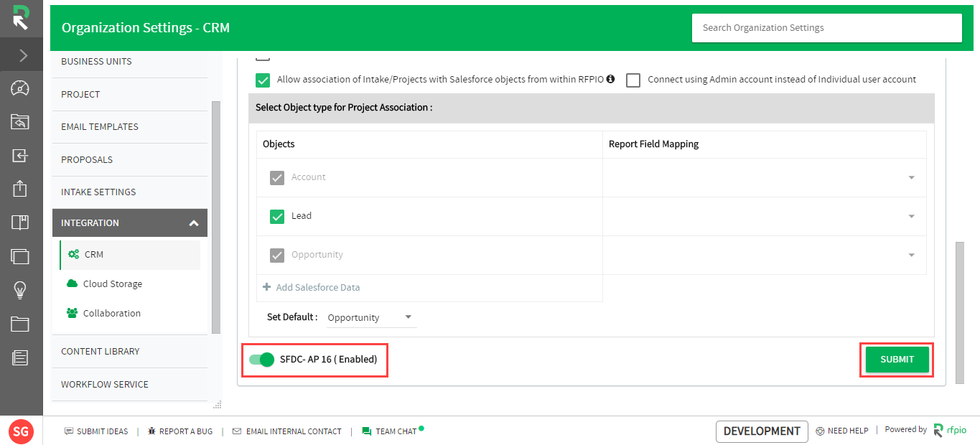Uncheck the Lead object checkbox
Screen dimensions: 980x445
[277, 217]
